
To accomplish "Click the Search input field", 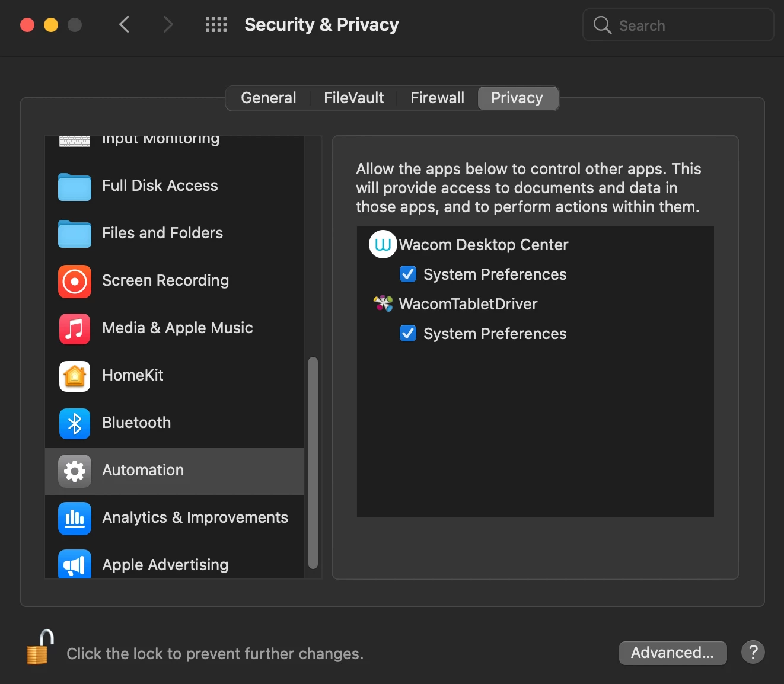I will pos(678,25).
